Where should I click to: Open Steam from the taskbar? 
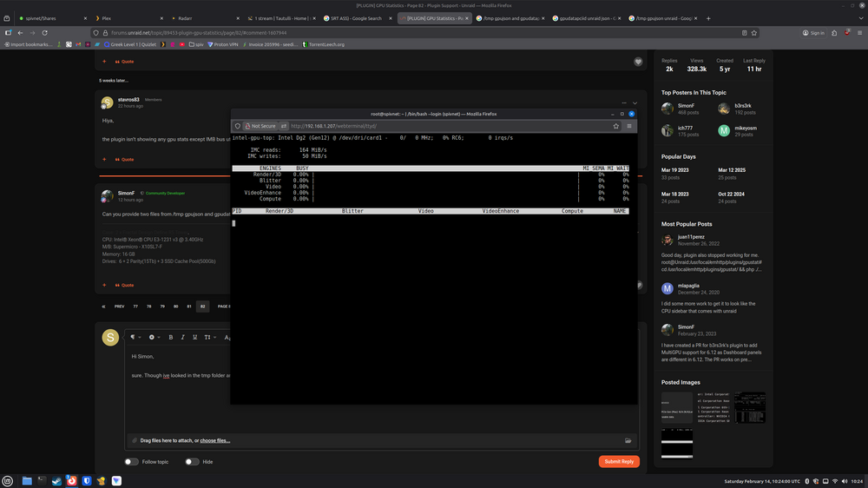tap(56, 481)
